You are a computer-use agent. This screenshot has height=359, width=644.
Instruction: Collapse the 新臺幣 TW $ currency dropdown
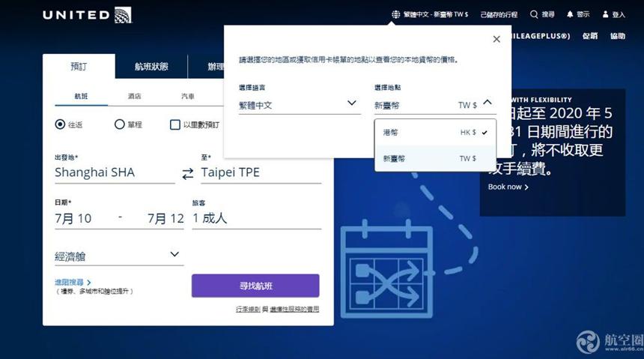435,105
